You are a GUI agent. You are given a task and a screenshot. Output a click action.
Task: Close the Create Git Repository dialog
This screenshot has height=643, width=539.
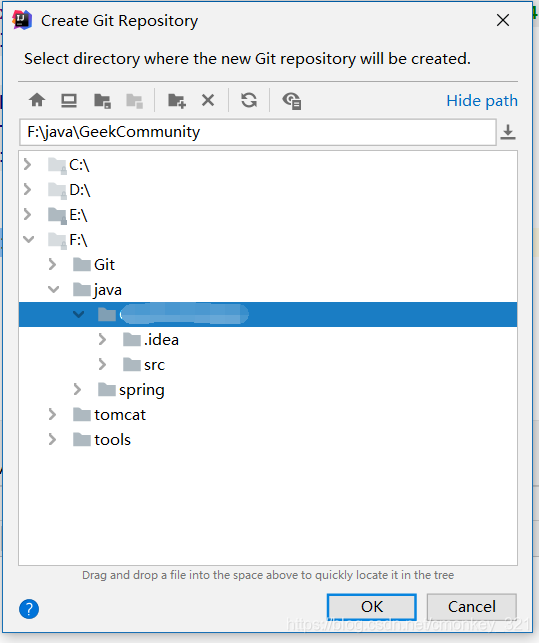[x=503, y=20]
